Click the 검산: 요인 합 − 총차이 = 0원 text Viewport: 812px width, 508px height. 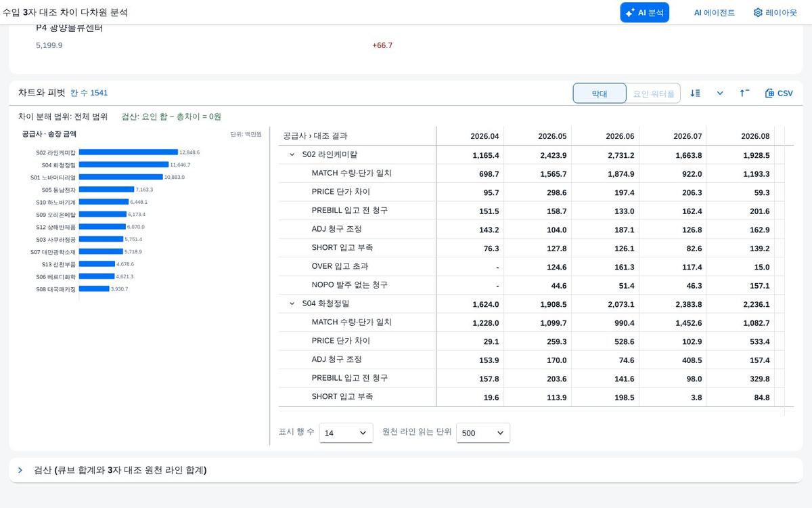(x=171, y=117)
